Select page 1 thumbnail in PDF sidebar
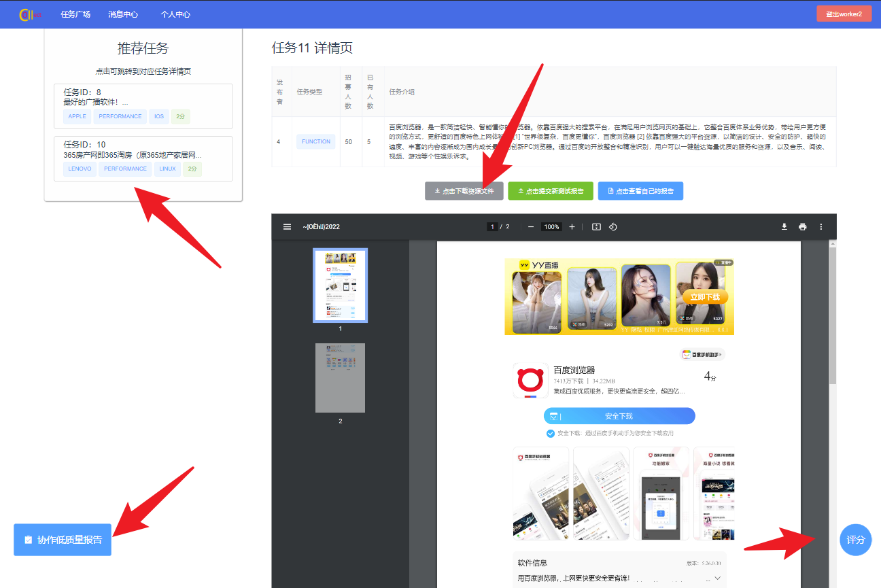This screenshot has width=881, height=588. coord(340,285)
